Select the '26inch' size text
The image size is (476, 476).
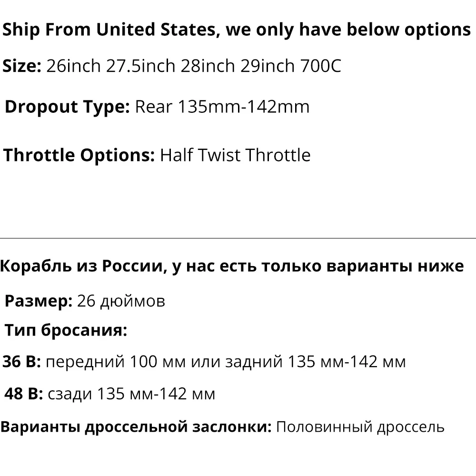pos(73,66)
